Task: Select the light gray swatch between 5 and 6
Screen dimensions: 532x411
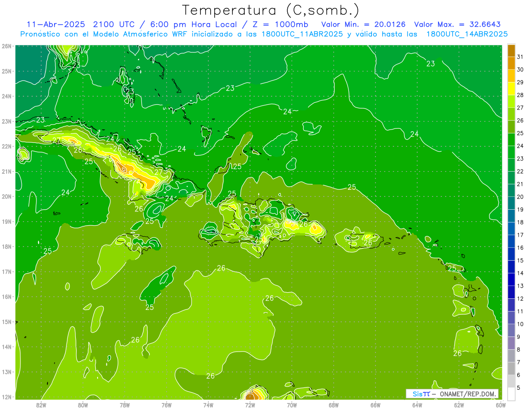Action: pyautogui.click(x=511, y=381)
